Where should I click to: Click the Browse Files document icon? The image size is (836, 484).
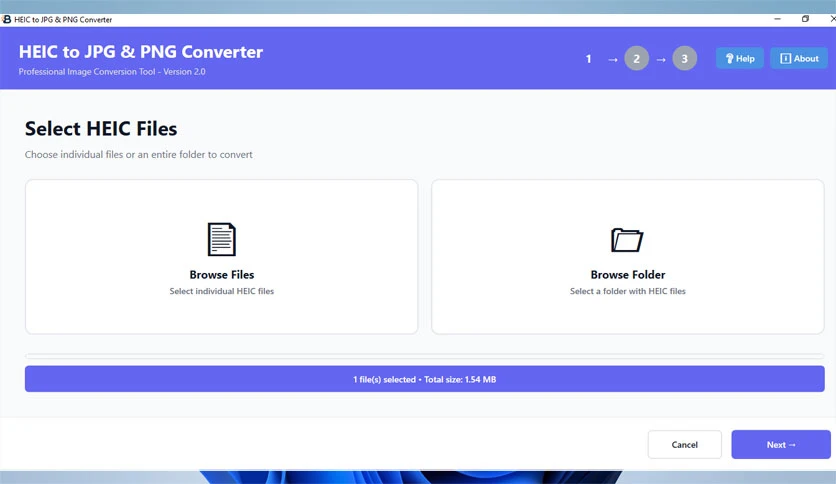point(221,239)
